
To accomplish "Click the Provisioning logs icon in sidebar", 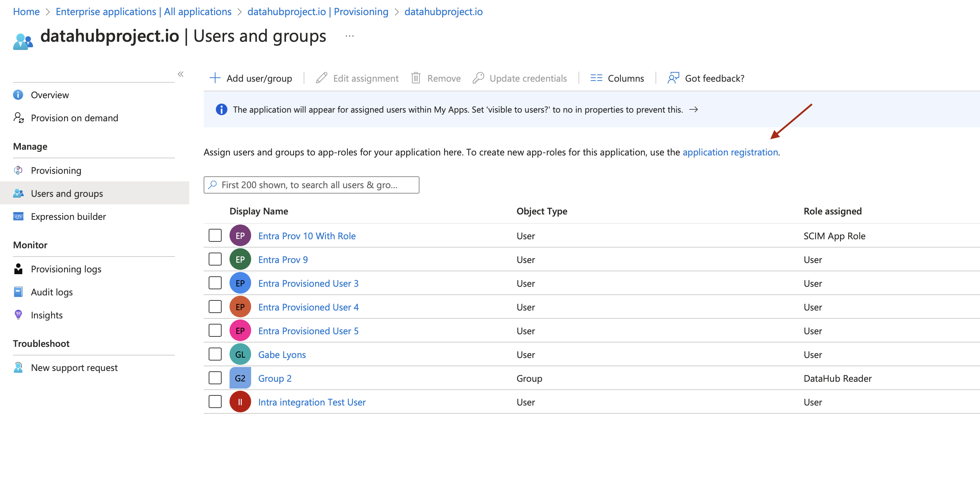I will click(18, 269).
